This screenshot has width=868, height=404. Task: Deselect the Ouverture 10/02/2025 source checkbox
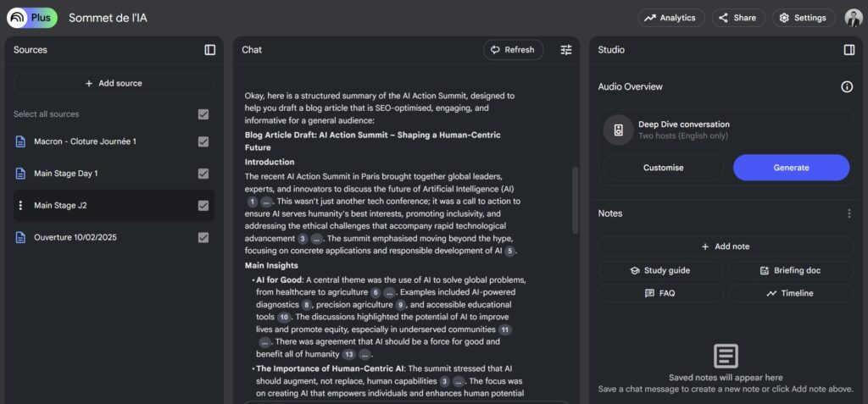pyautogui.click(x=203, y=238)
